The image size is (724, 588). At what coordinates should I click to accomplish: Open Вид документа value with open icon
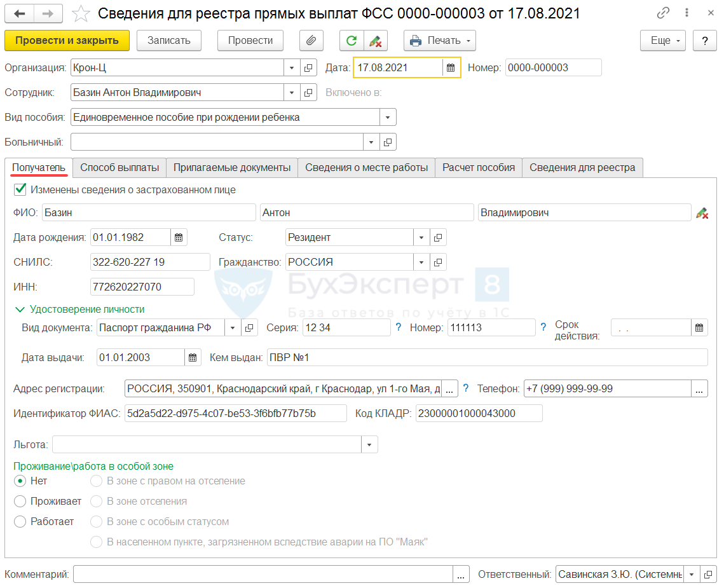249,328
